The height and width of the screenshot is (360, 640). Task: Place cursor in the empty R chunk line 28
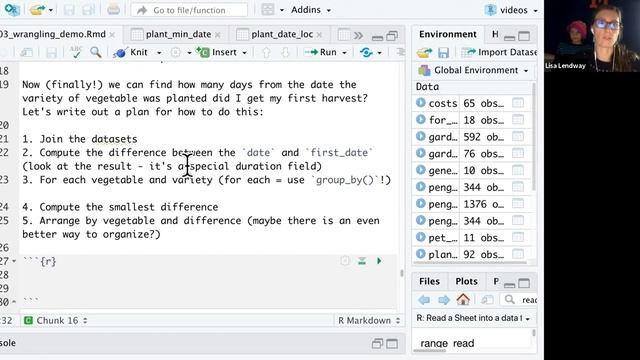(x=208, y=275)
